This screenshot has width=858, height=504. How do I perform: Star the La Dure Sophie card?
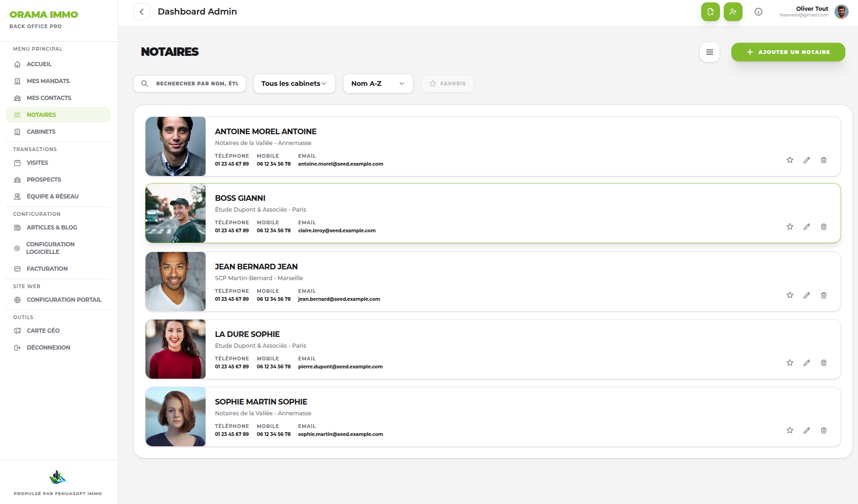click(x=790, y=363)
